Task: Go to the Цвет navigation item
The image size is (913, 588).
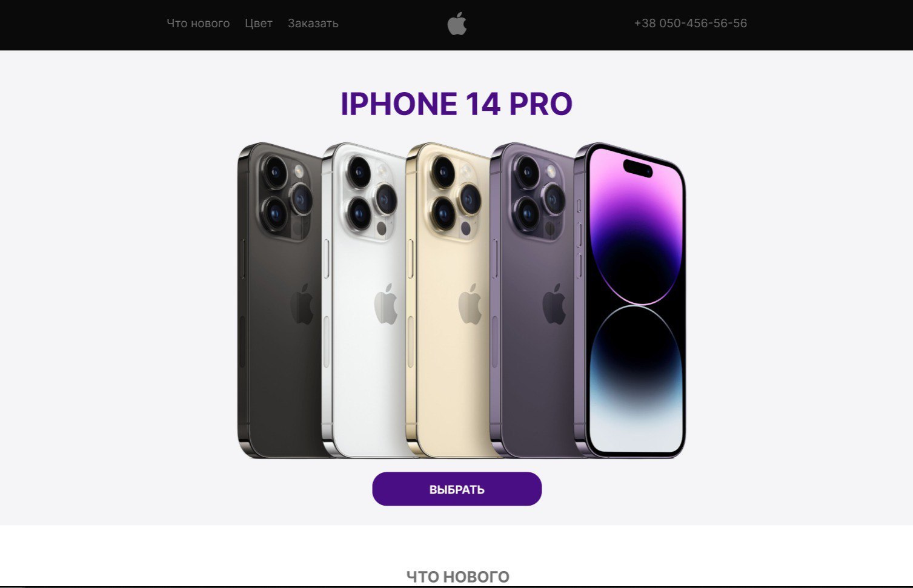Action: click(259, 24)
